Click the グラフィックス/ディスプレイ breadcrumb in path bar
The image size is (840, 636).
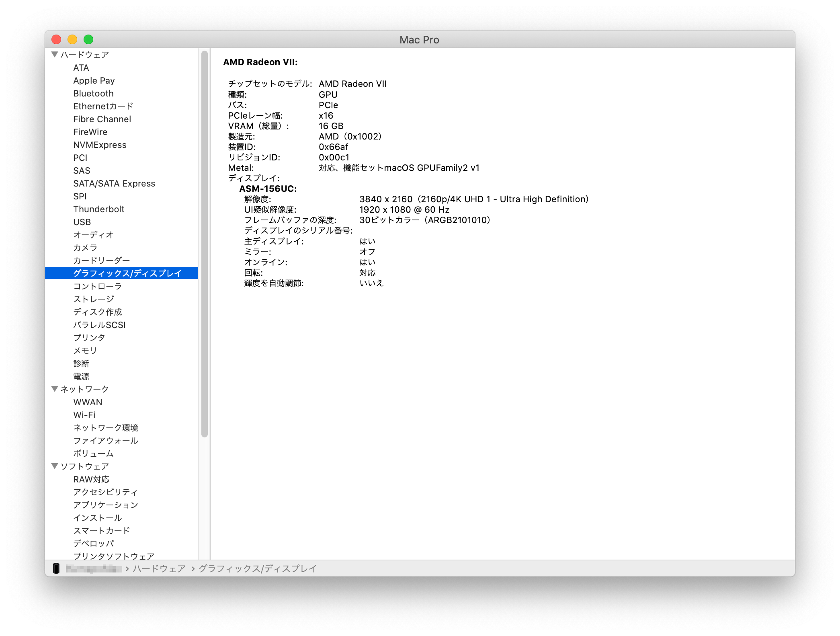258,568
